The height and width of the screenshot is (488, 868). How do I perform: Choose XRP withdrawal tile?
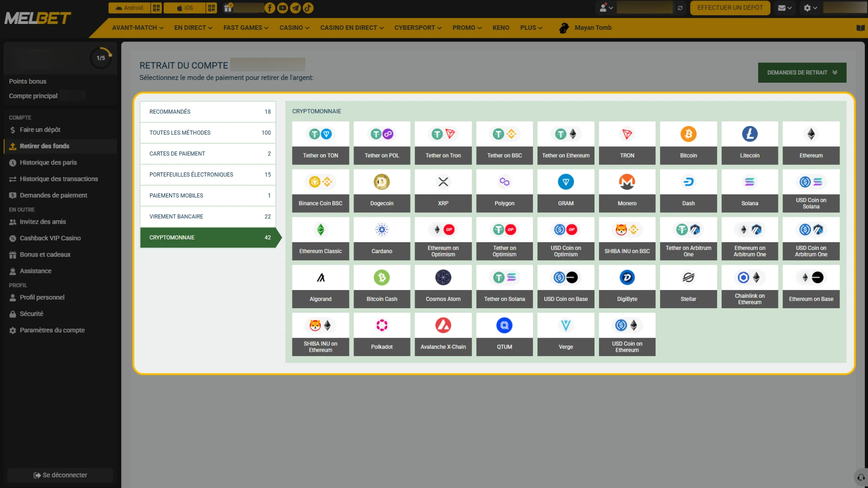point(443,191)
